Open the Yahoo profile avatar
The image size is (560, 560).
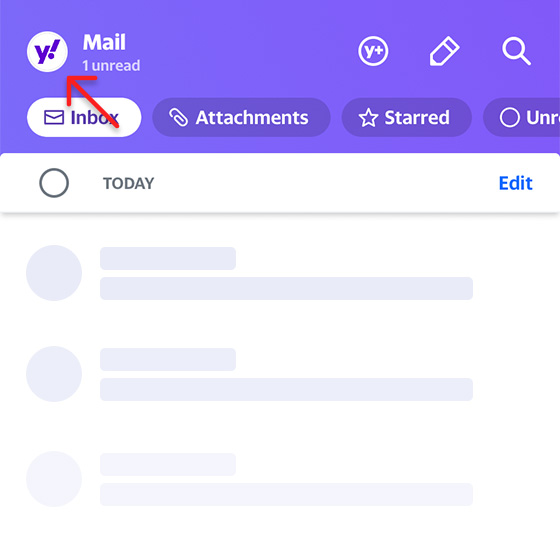(48, 52)
